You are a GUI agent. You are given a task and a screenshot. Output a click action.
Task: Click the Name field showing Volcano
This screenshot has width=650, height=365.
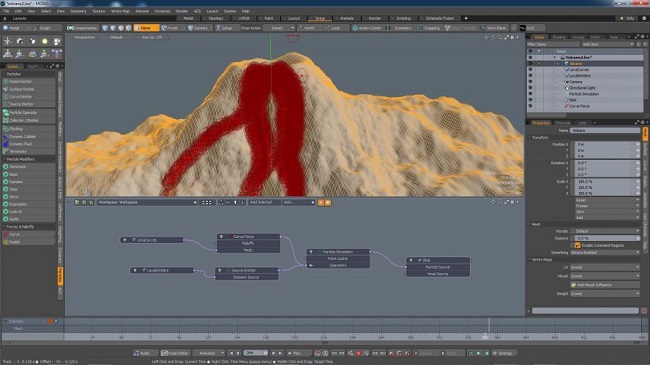click(x=605, y=130)
